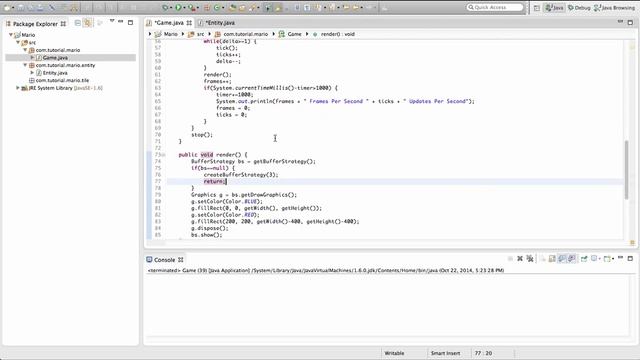The width and height of the screenshot is (640, 360).
Task: Toggle Show Console on standard out
Action: pyautogui.click(x=562, y=259)
